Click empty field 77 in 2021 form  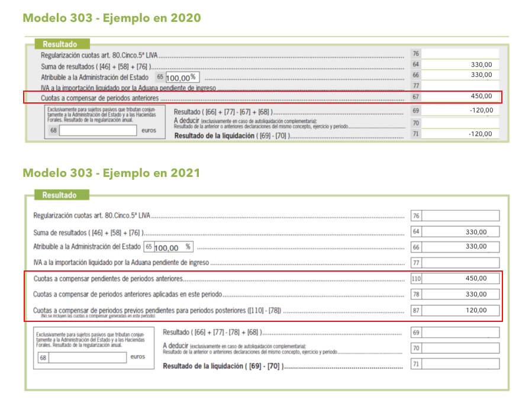point(460,263)
